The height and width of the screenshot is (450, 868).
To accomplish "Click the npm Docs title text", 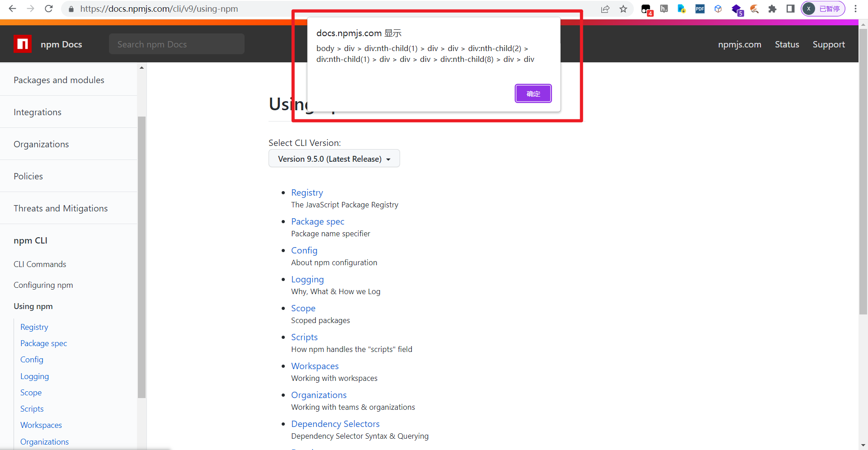I will point(61,44).
